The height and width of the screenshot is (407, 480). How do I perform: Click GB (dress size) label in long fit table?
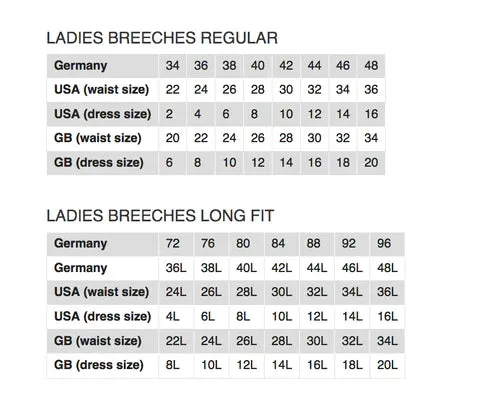pyautogui.click(x=99, y=365)
